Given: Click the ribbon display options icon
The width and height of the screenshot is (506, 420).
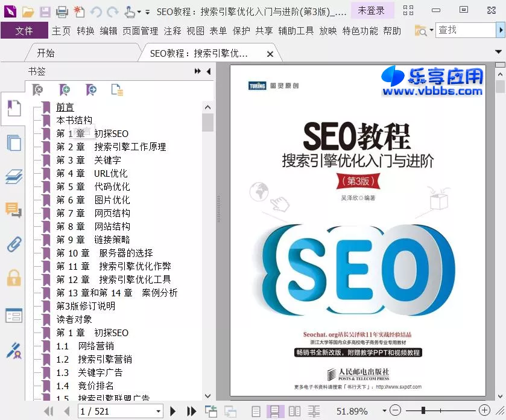Looking at the screenshot, I should click(x=408, y=11).
